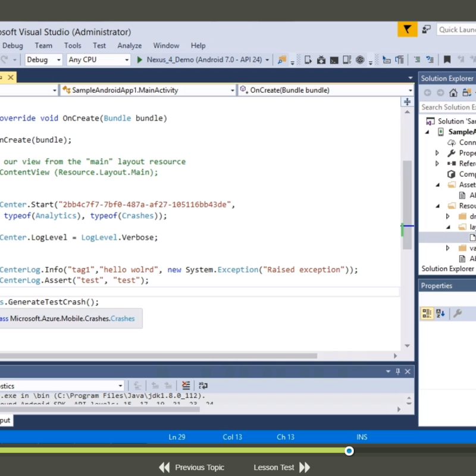
Task: Expand the References node in Solution Explorer
Action: click(x=437, y=164)
